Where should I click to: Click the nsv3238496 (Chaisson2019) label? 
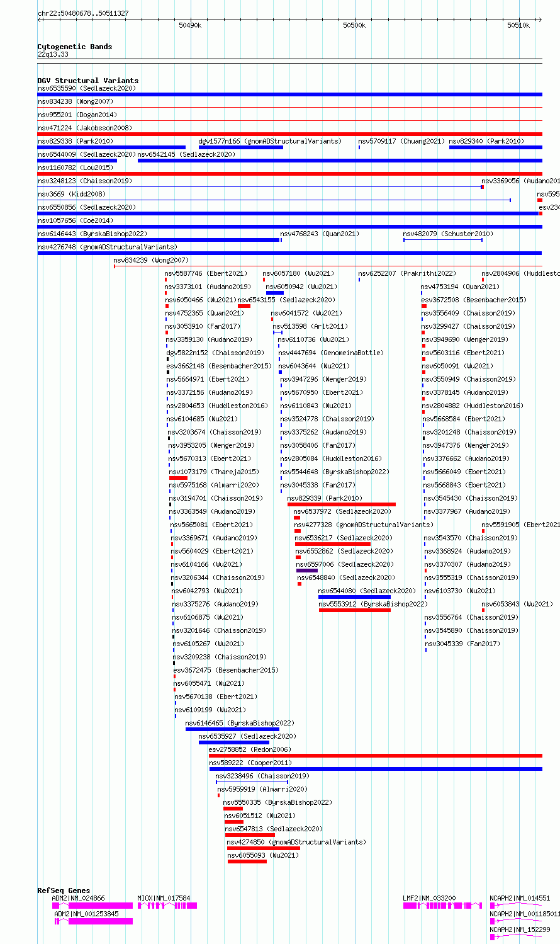[x=262, y=776]
